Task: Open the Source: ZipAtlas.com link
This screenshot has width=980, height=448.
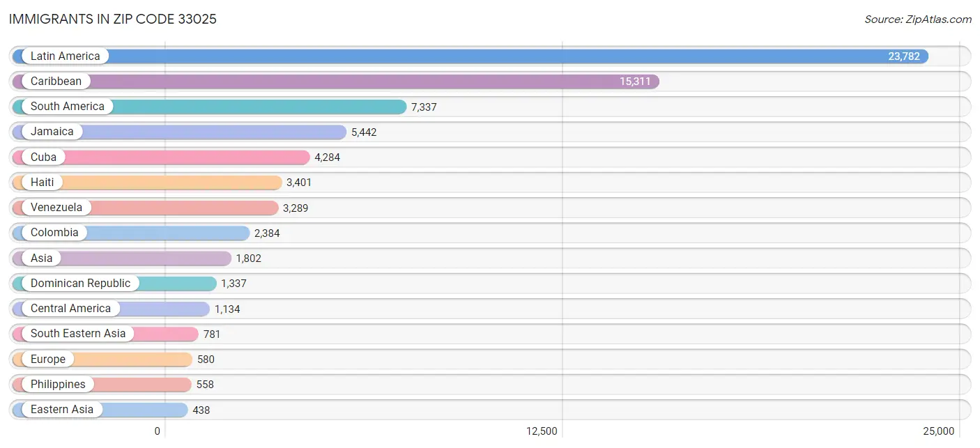Action: click(x=917, y=20)
